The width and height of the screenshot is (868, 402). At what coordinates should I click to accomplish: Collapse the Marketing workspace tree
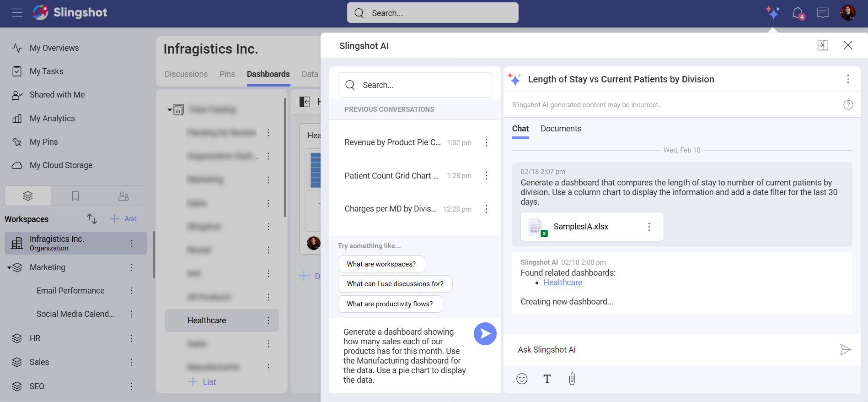[x=9, y=267]
